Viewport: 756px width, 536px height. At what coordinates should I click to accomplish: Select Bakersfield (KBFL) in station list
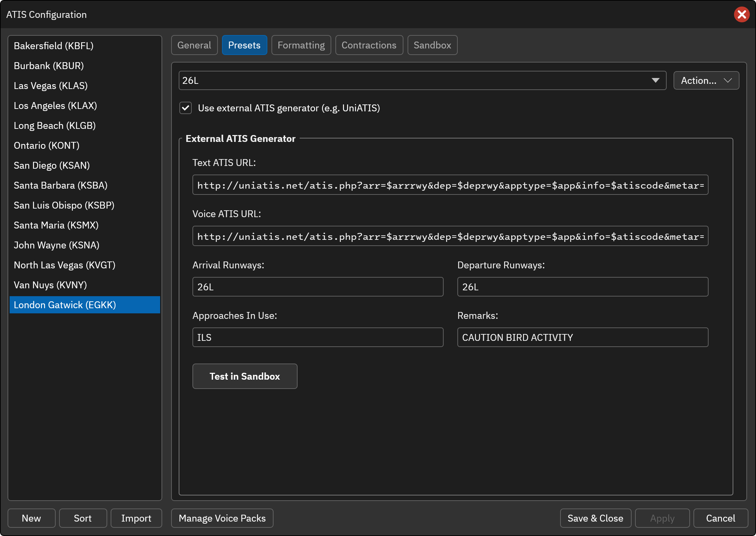coord(85,46)
